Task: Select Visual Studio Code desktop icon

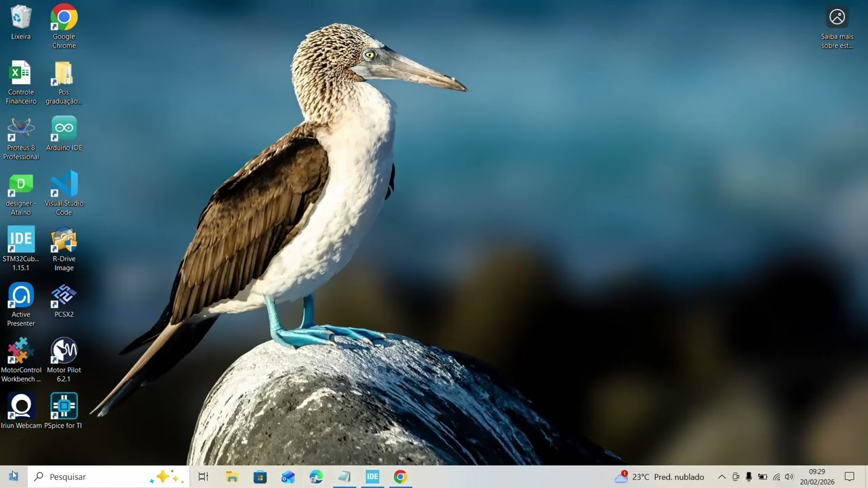Action: click(x=64, y=194)
